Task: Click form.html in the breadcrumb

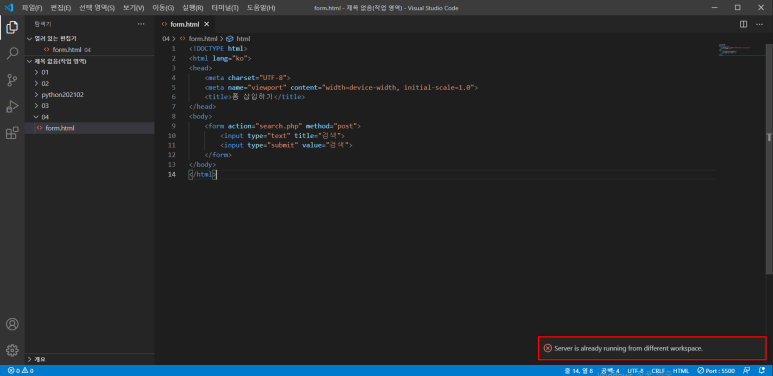Action: (x=203, y=38)
